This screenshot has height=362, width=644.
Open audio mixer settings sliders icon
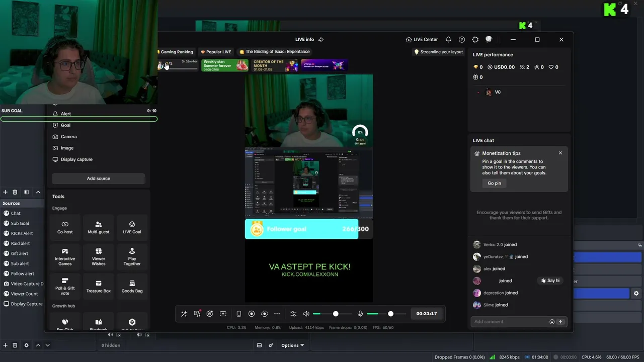pyautogui.click(x=293, y=314)
